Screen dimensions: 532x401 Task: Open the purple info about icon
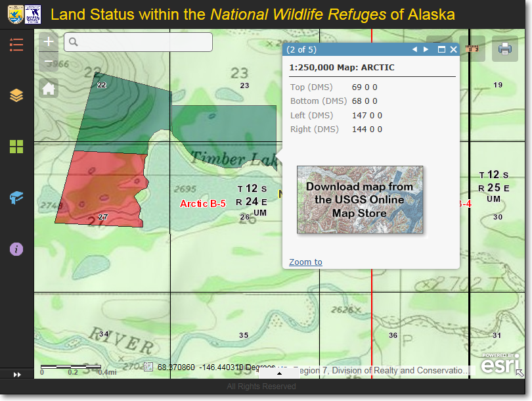pyautogui.click(x=16, y=249)
